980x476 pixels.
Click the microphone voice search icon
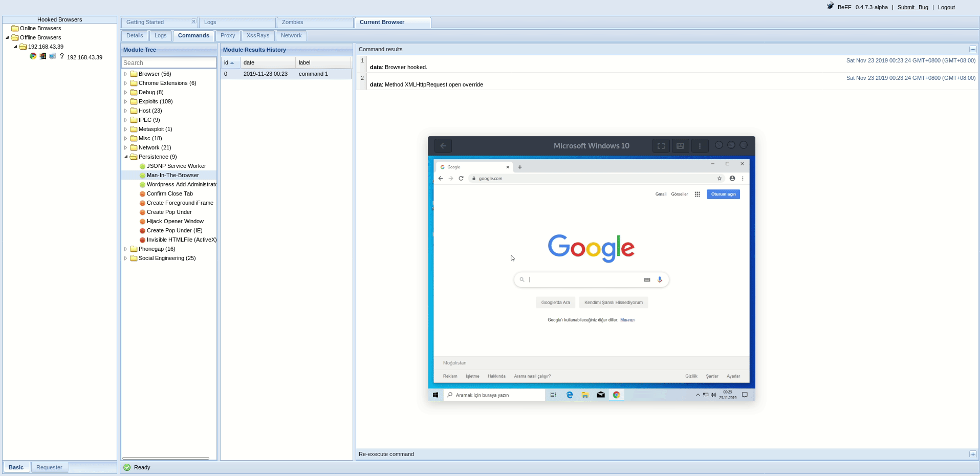point(660,279)
